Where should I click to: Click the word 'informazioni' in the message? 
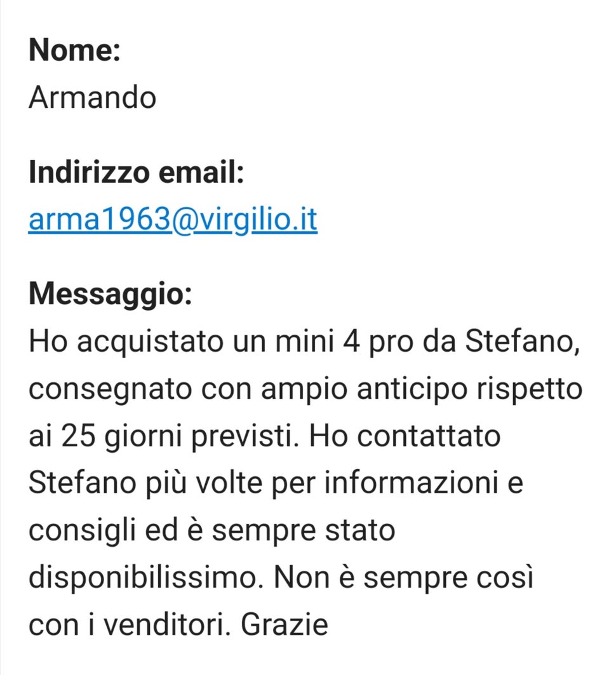point(411,483)
